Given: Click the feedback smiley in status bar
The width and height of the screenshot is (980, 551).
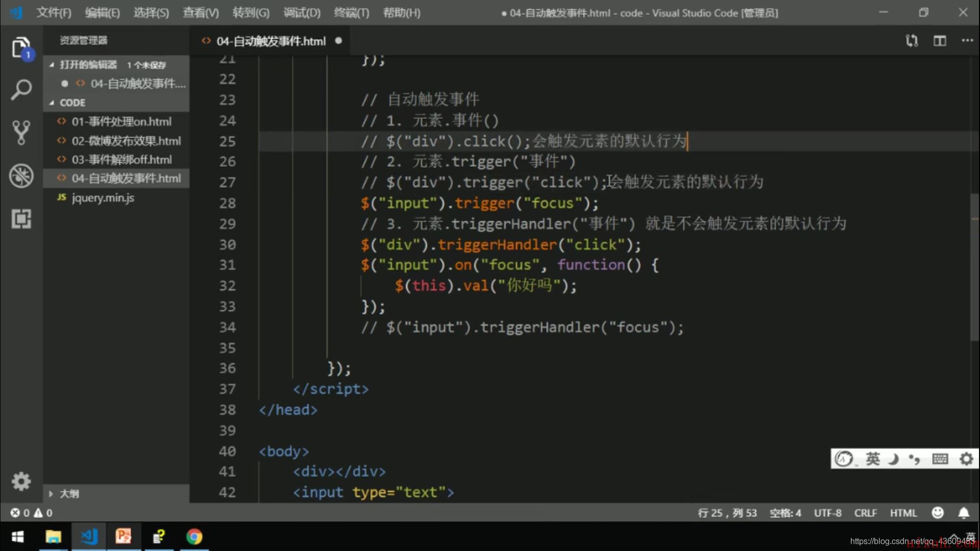Looking at the screenshot, I should pyautogui.click(x=938, y=513).
